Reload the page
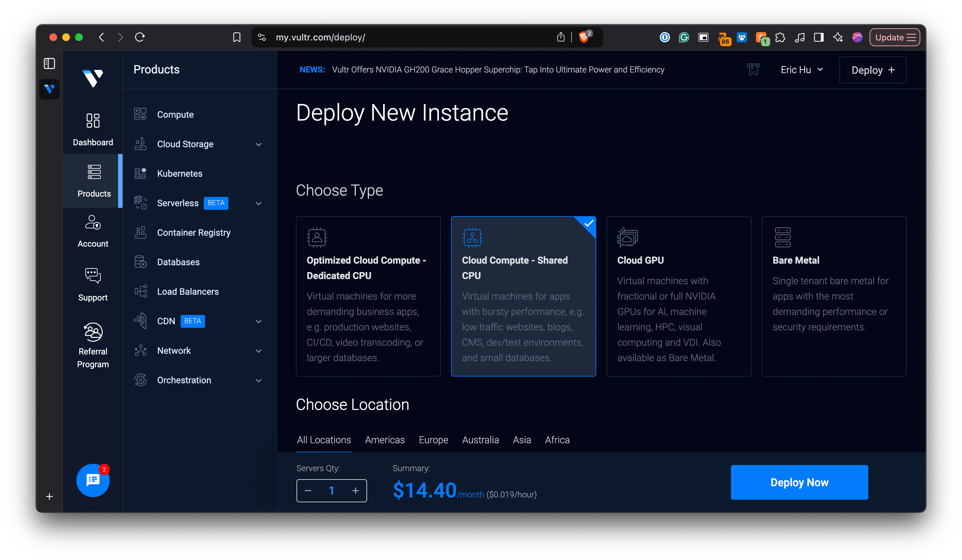Image resolution: width=962 pixels, height=560 pixels. [140, 37]
